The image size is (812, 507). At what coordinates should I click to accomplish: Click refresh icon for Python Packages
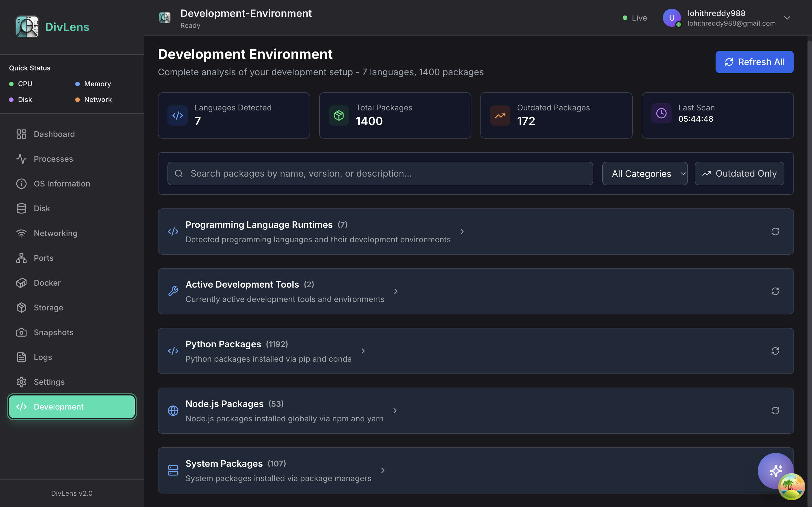(x=775, y=351)
